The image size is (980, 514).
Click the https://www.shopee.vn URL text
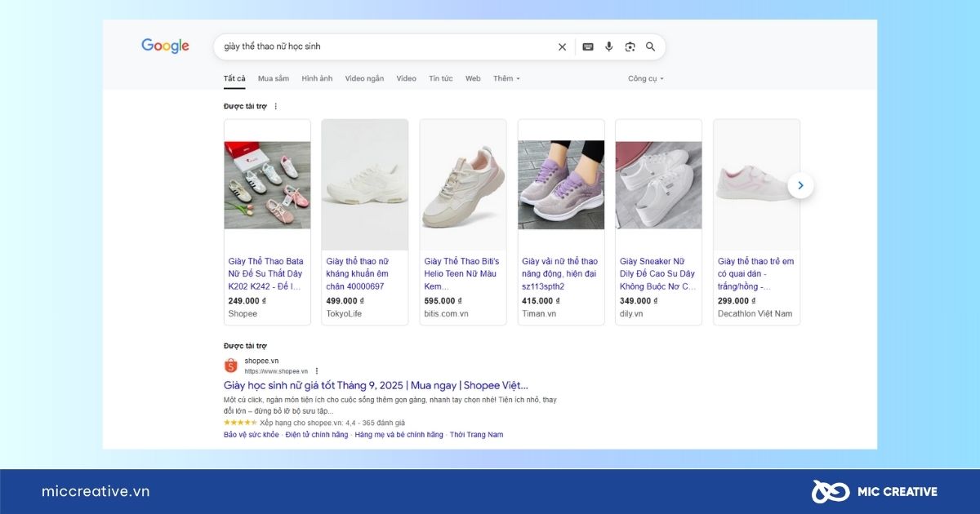tap(276, 371)
